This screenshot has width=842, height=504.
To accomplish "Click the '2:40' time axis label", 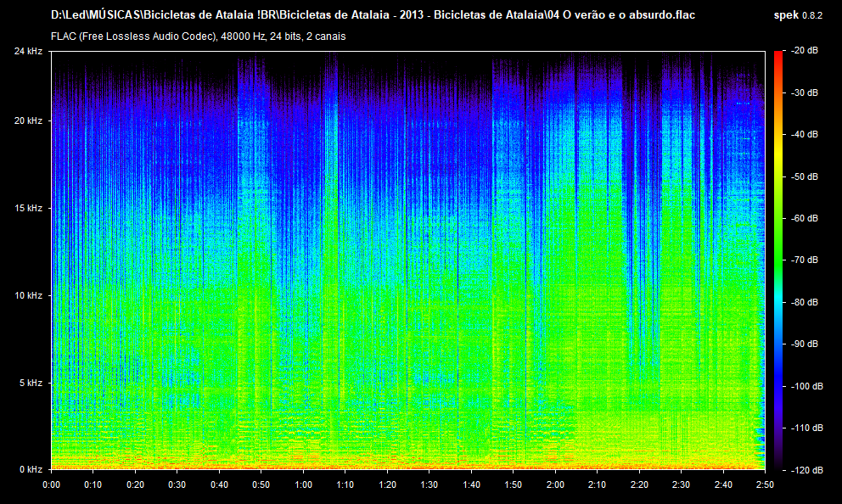I will point(723,484).
